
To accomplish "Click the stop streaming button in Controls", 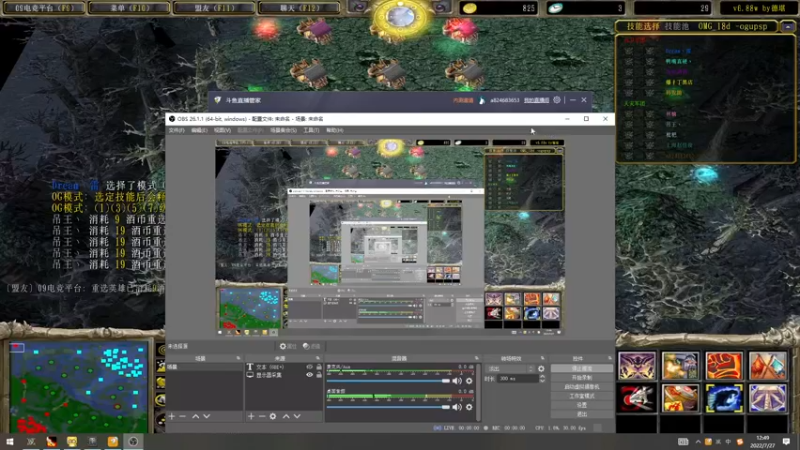I will pos(582,368).
